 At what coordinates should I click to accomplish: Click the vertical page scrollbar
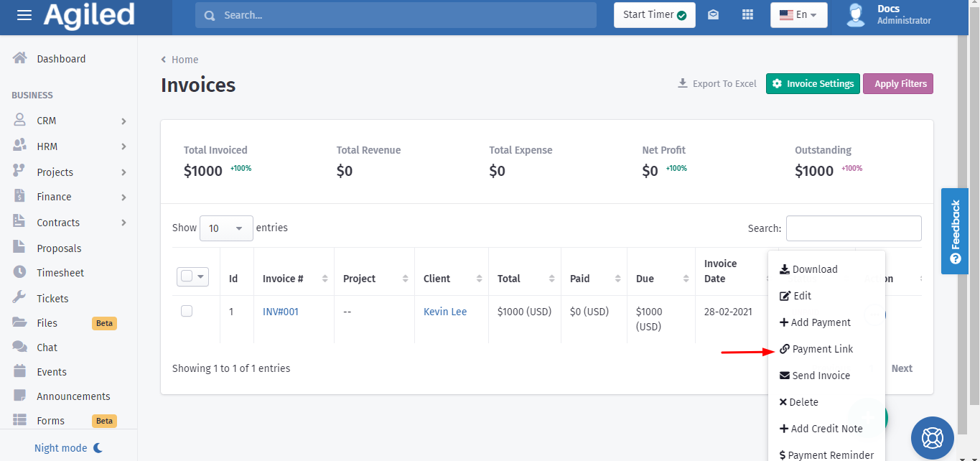(963, 215)
